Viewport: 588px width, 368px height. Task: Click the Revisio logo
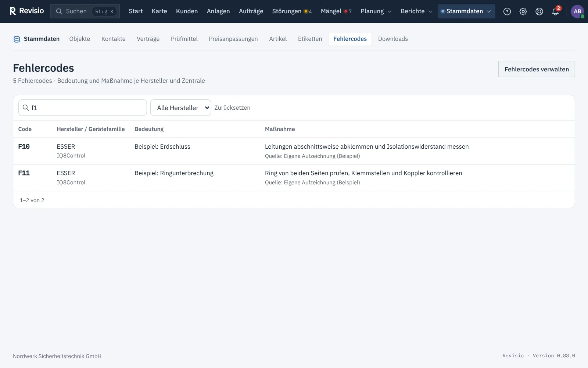pyautogui.click(x=26, y=11)
